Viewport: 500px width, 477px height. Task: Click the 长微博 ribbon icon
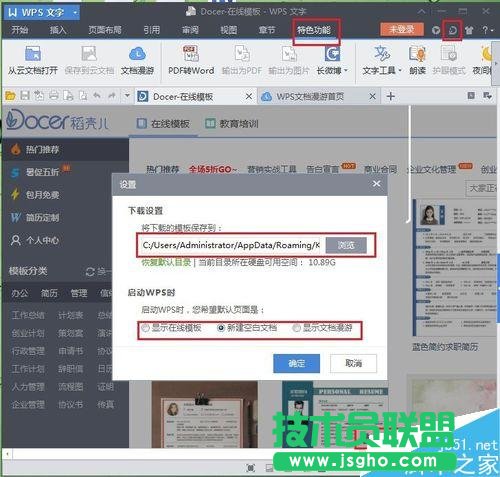[x=332, y=54]
